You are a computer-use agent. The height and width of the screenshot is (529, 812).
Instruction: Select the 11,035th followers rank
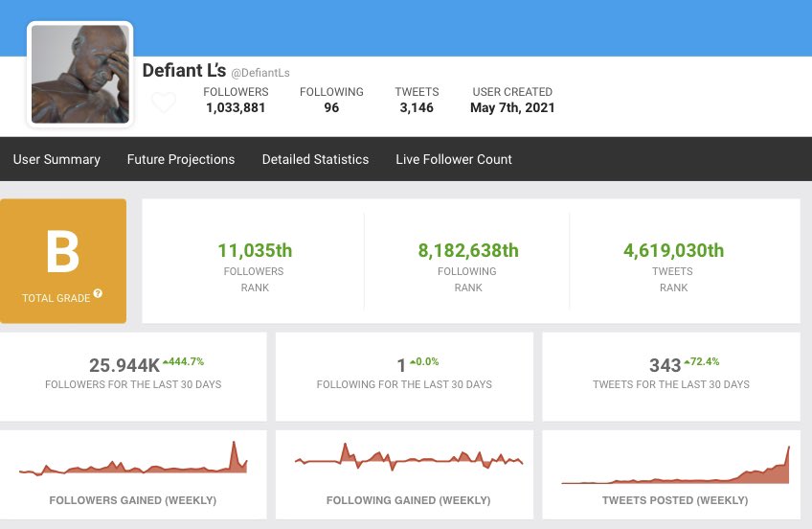[255, 251]
